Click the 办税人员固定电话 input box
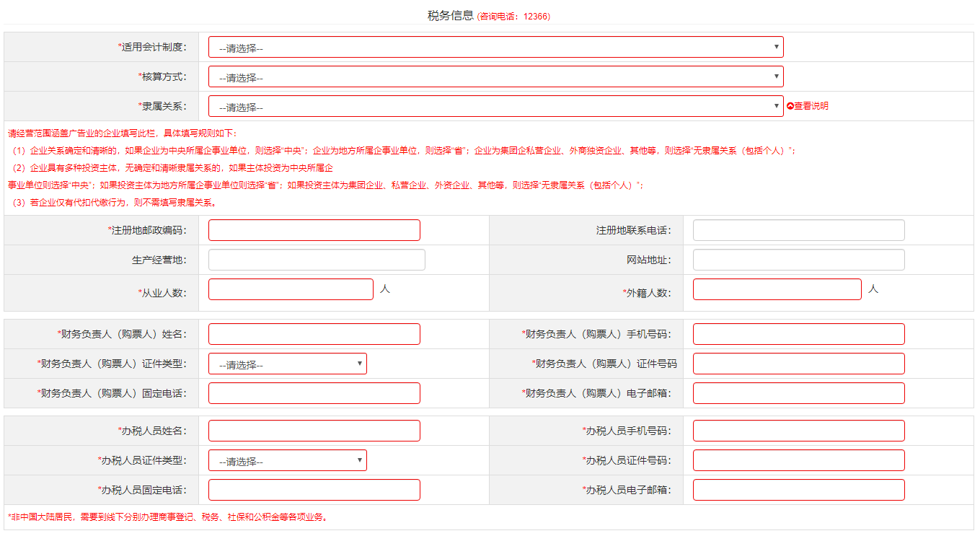The height and width of the screenshot is (536, 980). click(x=314, y=491)
